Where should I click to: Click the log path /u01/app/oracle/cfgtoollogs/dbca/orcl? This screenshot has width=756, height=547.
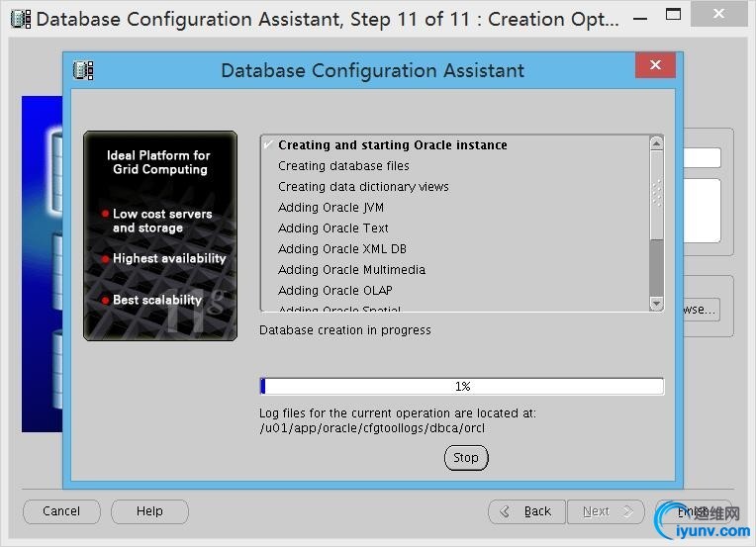(x=372, y=428)
